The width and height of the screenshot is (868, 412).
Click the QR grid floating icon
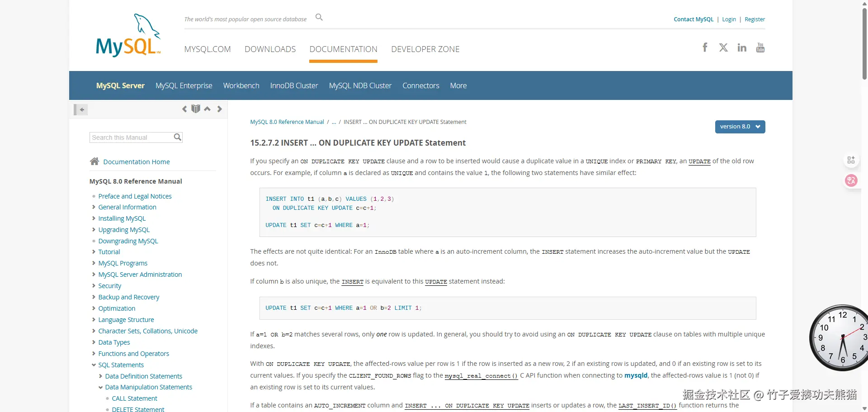click(x=851, y=160)
